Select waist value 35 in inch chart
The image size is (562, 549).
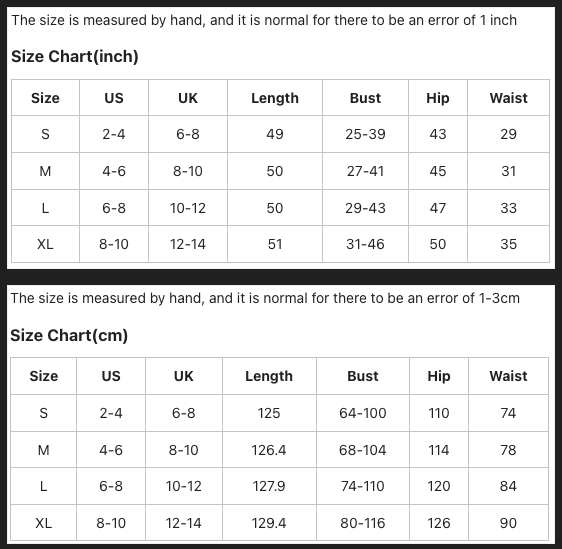point(508,244)
